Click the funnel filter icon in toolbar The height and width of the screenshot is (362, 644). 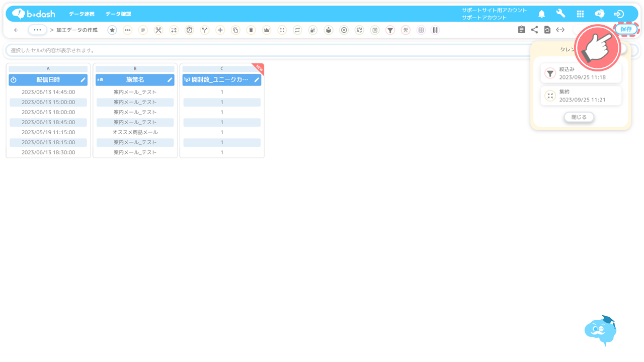pyautogui.click(x=390, y=30)
